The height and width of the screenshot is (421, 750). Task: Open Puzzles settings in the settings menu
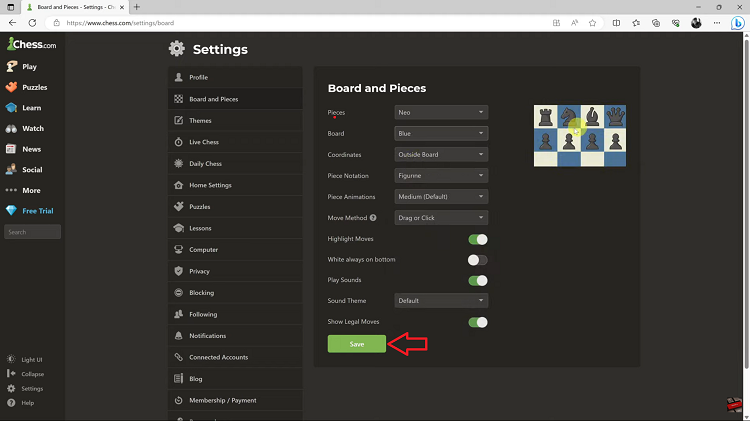[x=235, y=206]
